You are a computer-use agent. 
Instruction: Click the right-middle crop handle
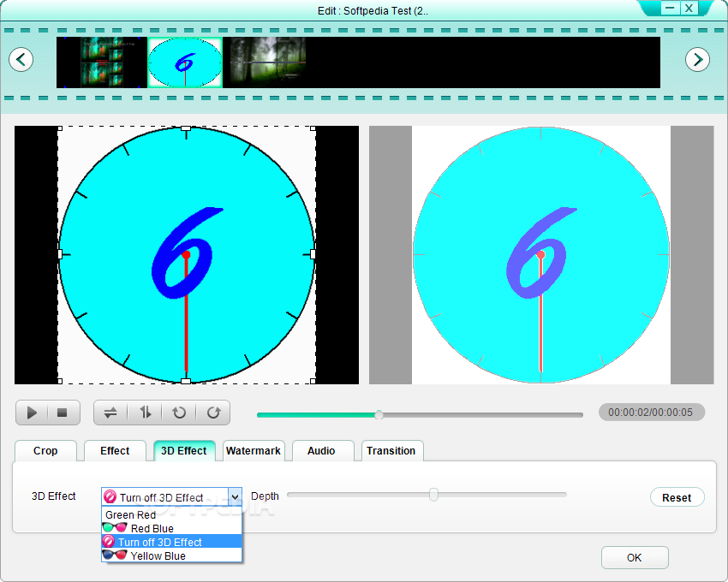[x=313, y=254]
